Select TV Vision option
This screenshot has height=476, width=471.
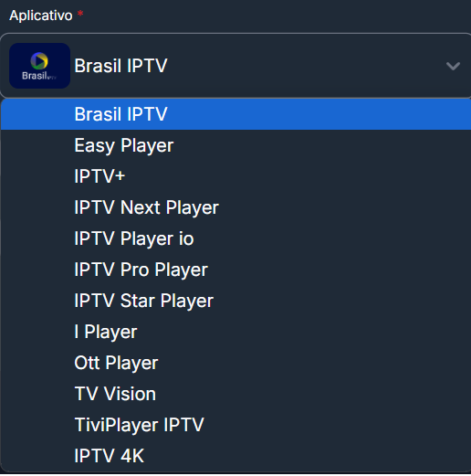(235, 394)
